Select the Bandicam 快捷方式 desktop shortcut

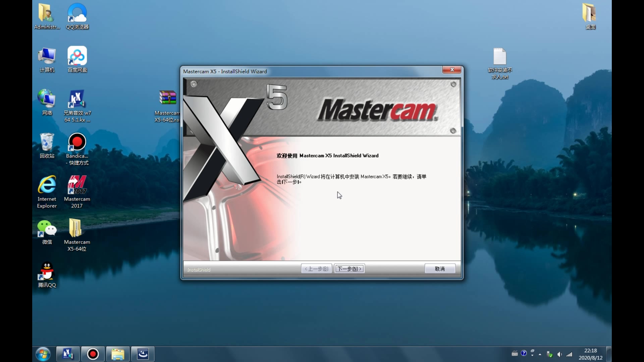(77, 149)
